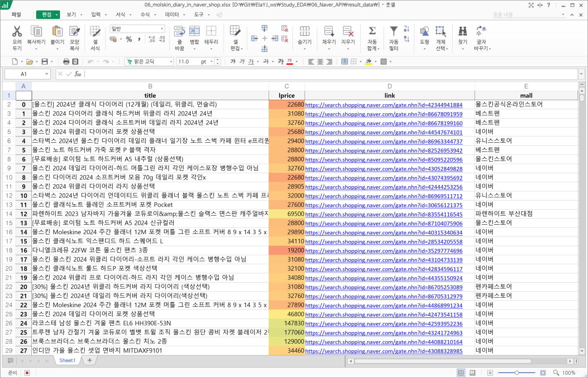Viewport: 588px width, 378px height.
Task: Click the sort ascending icon
Action: [x=406, y=29]
